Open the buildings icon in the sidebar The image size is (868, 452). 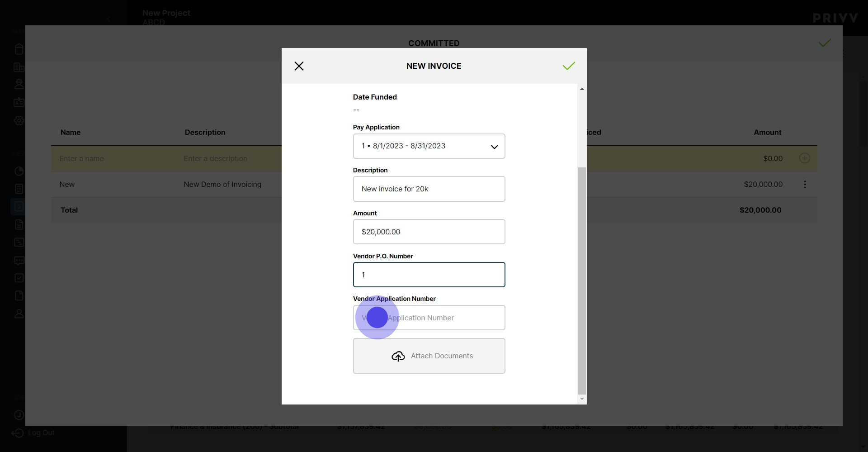point(19,67)
